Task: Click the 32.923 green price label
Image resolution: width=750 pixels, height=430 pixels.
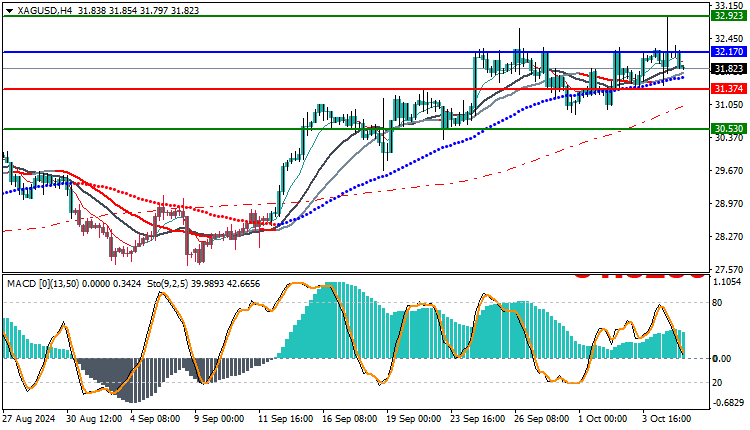Action: (x=728, y=16)
